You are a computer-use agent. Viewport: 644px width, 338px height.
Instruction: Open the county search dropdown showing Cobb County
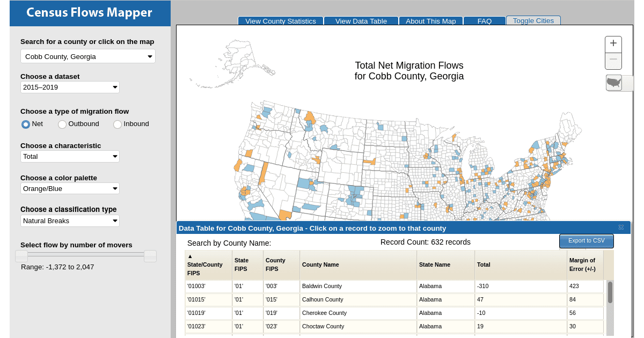point(88,56)
